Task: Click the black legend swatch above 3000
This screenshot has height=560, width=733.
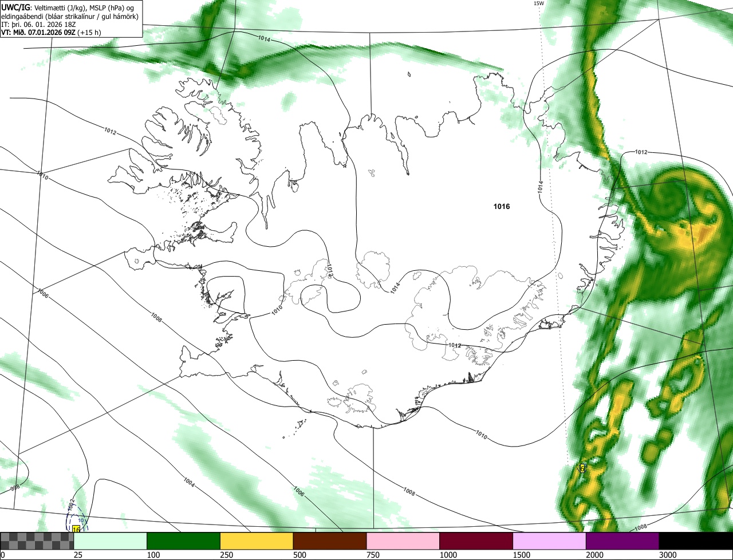Action: [696, 541]
